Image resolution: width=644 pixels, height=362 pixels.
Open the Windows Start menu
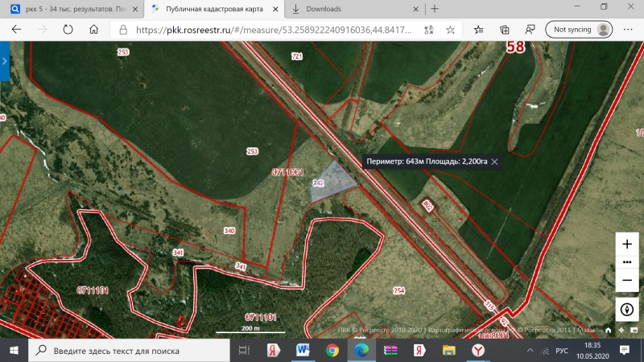pos(14,351)
